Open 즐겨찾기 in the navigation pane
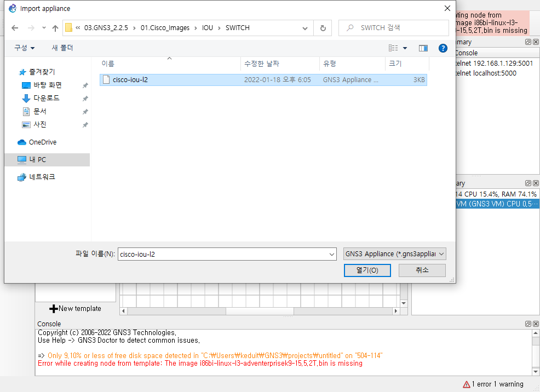The width and height of the screenshot is (540, 392). tap(42, 72)
